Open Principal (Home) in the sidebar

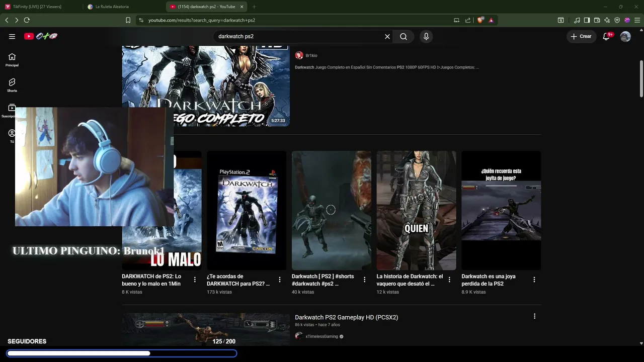coord(12,60)
